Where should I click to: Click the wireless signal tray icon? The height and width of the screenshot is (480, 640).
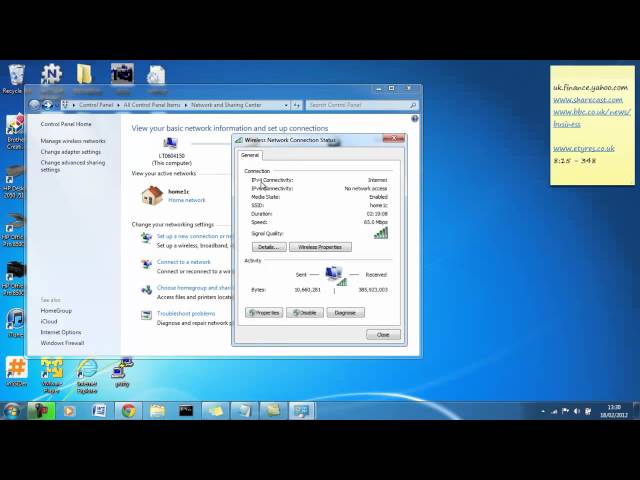pyautogui.click(x=554, y=411)
